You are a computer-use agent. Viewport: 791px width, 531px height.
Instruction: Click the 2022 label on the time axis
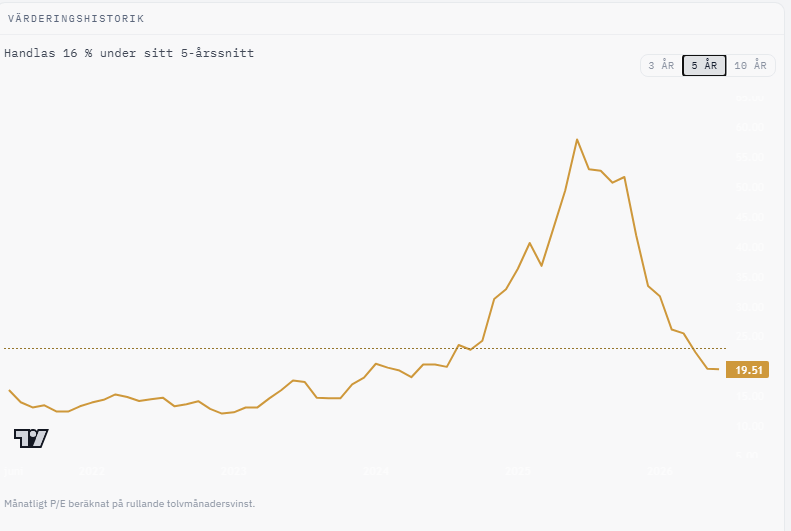click(x=92, y=471)
